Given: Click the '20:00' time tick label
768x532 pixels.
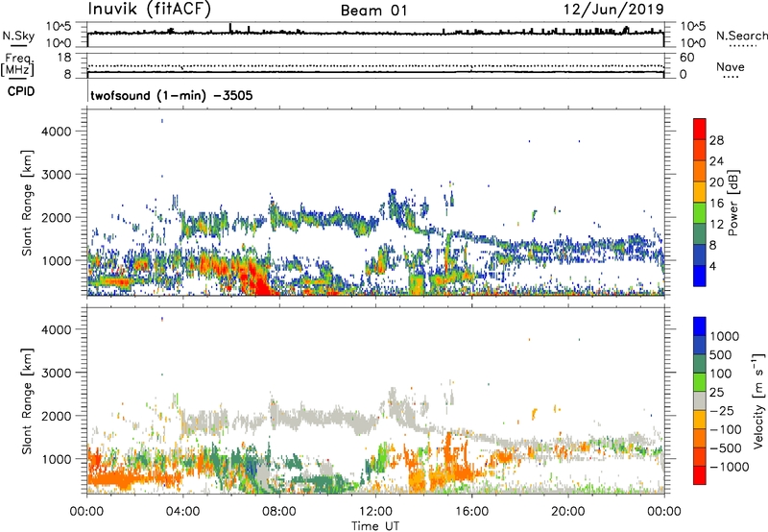Looking at the screenshot, I should click(x=567, y=512).
